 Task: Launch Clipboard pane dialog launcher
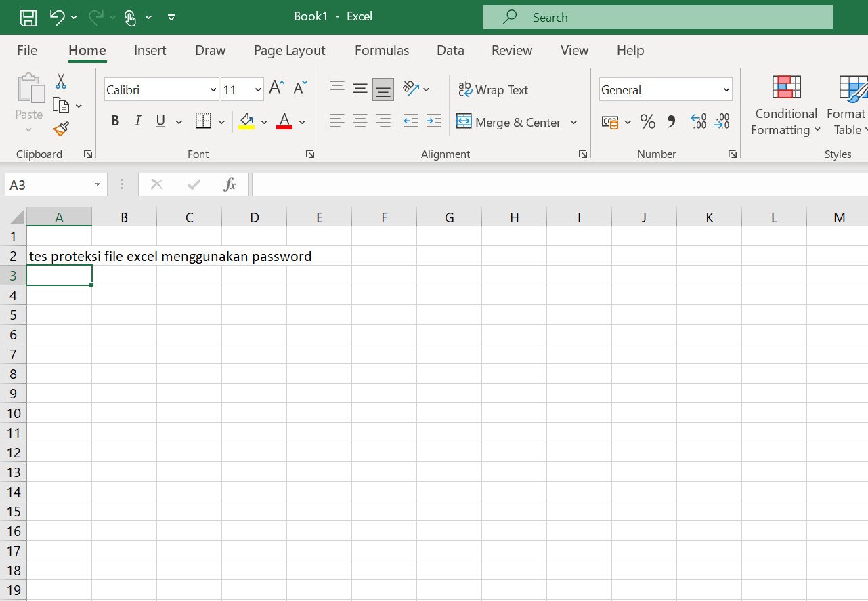tap(88, 154)
